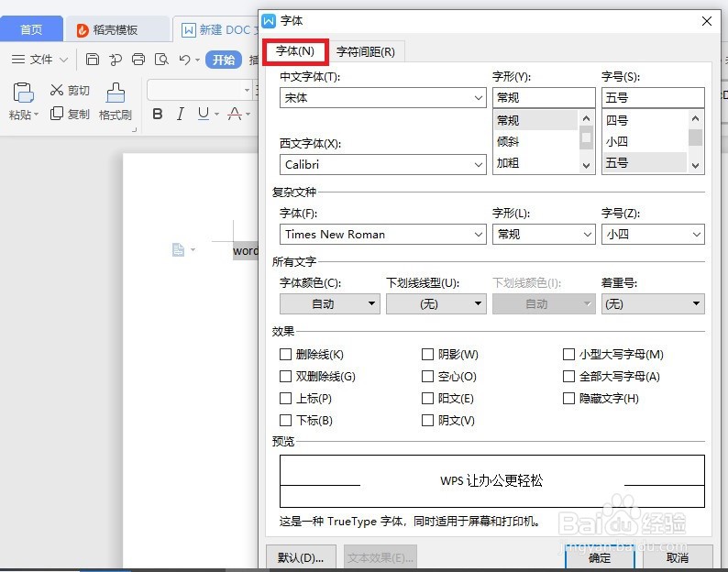Click the 字形(Y) style input field
728x572 pixels.
544,97
